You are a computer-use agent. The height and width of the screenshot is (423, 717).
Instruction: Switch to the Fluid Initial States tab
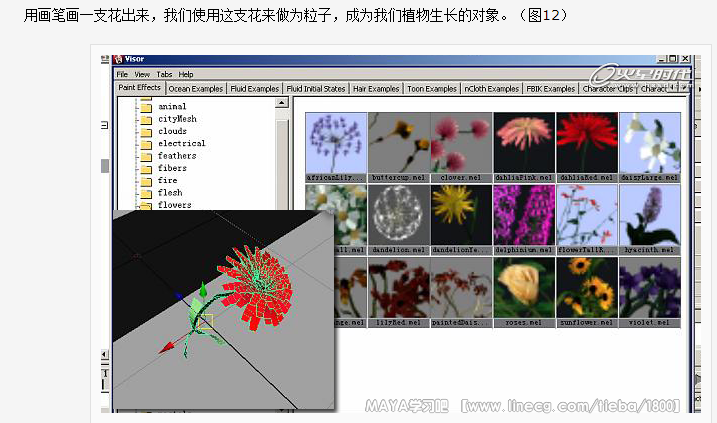pyautogui.click(x=316, y=89)
